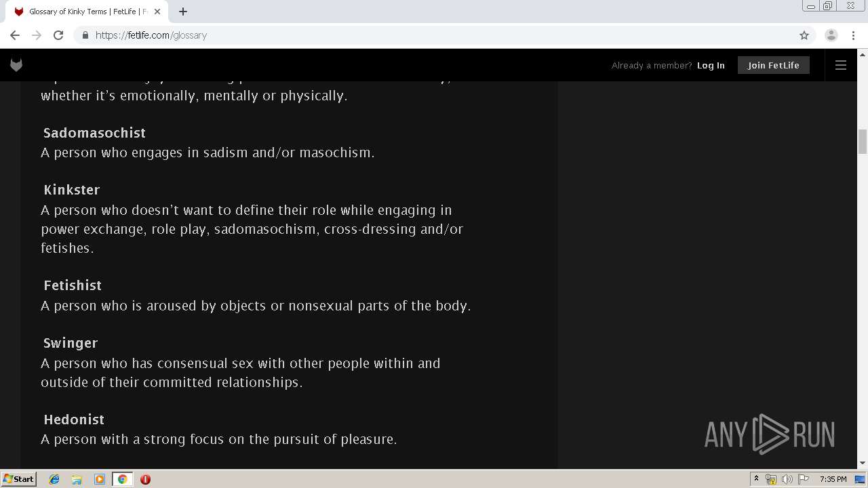The image size is (868, 488).
Task: Click the Action Center flag tray icon
Action: click(804, 479)
